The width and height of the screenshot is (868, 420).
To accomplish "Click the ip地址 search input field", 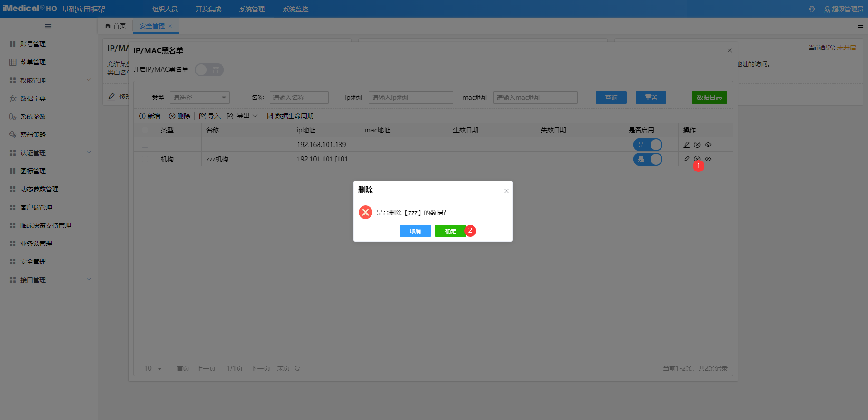I will tap(410, 98).
